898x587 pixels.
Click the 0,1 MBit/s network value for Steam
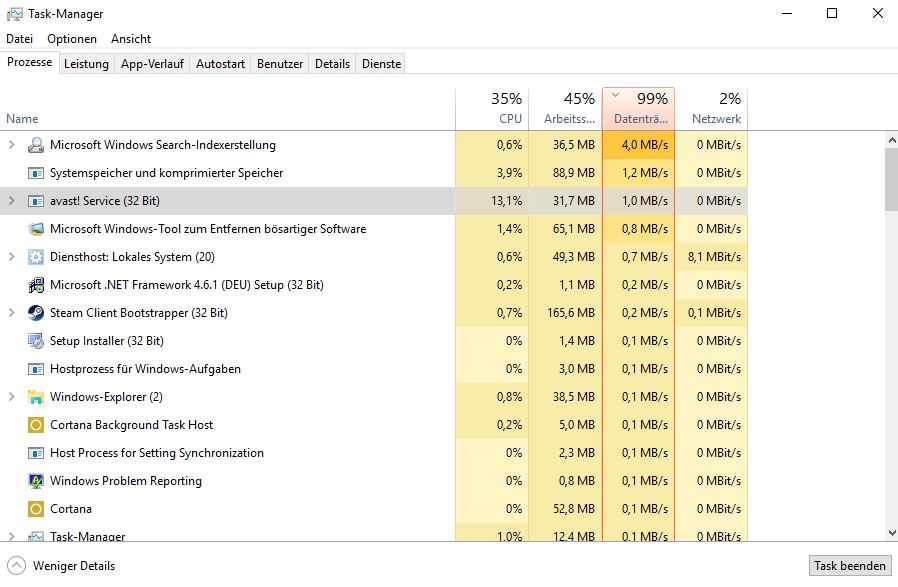(715, 313)
